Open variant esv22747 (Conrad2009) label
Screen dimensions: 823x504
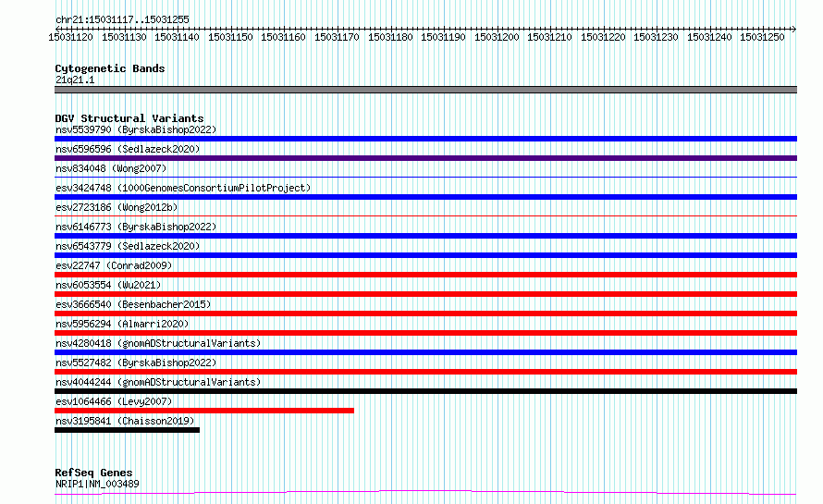114,265
